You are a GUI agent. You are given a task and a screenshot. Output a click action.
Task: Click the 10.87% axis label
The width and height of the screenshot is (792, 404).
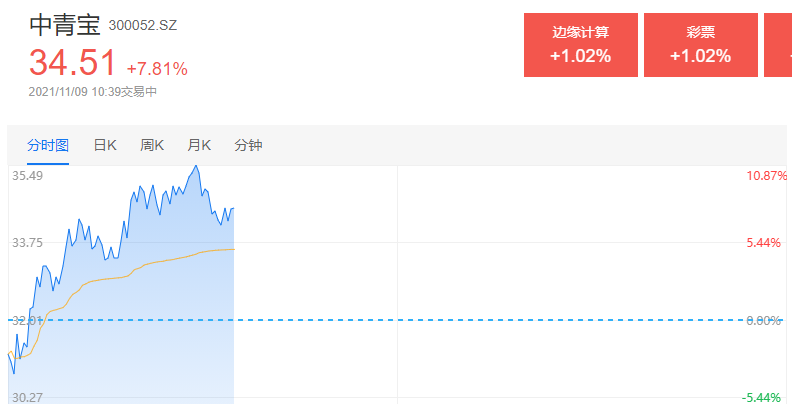coord(767,176)
